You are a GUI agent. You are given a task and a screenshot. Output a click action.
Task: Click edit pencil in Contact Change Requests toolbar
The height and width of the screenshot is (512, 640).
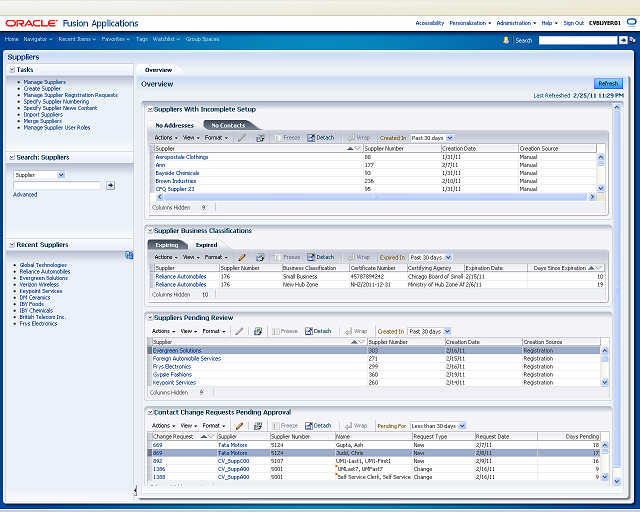239,426
